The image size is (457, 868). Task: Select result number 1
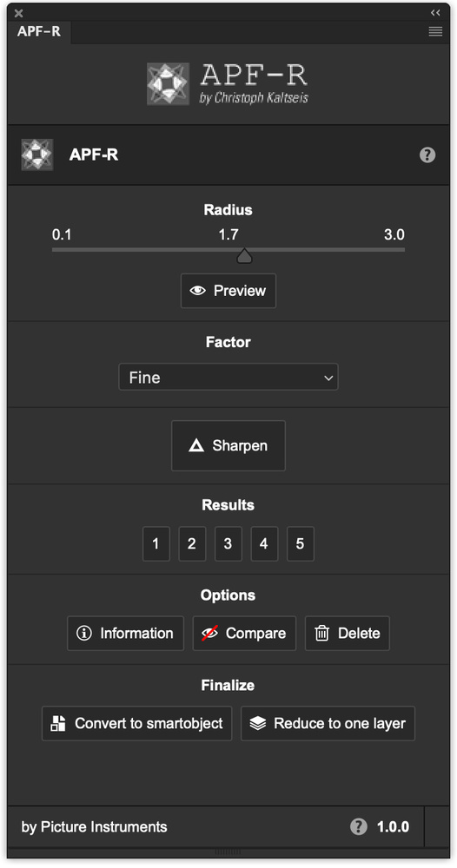pos(156,543)
